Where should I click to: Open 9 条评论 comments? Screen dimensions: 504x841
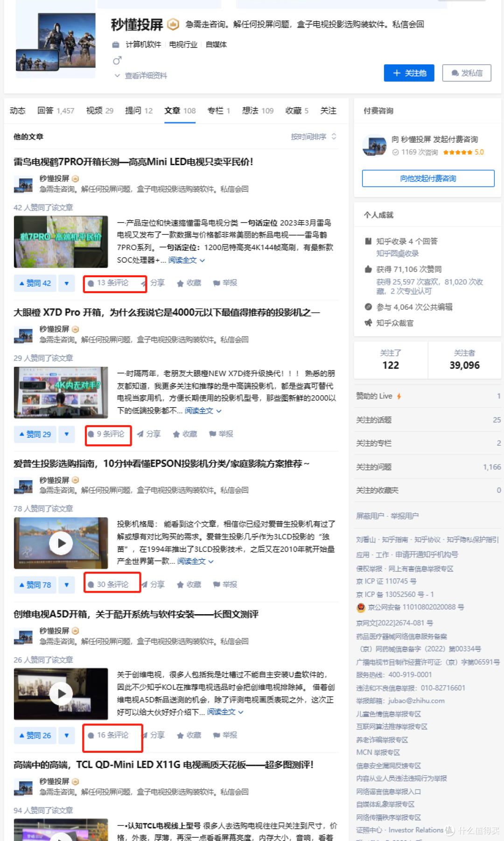point(106,434)
